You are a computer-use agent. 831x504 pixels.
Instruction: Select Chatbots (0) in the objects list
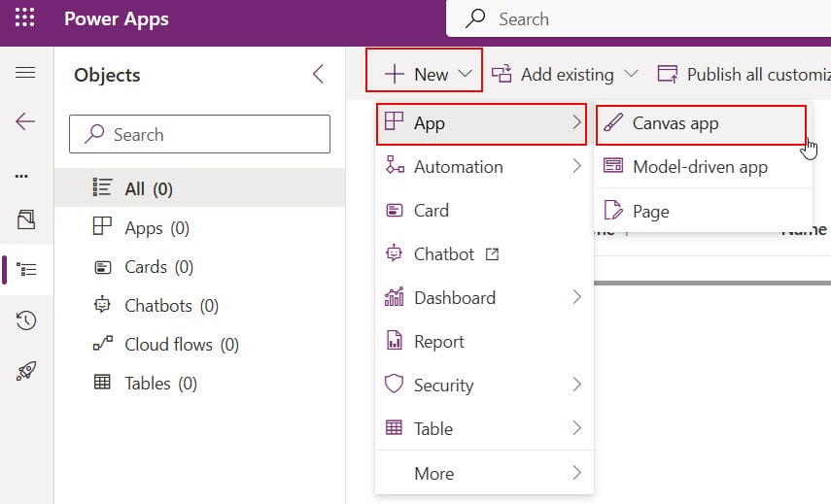199,306
